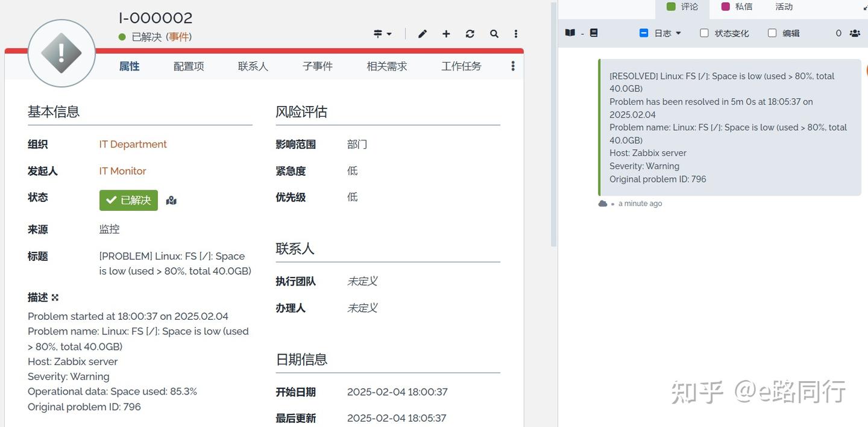Expand all log entries via the open book icon

(569, 33)
